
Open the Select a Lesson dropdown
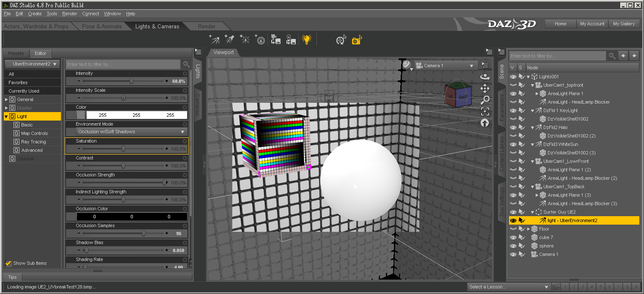coord(509,287)
